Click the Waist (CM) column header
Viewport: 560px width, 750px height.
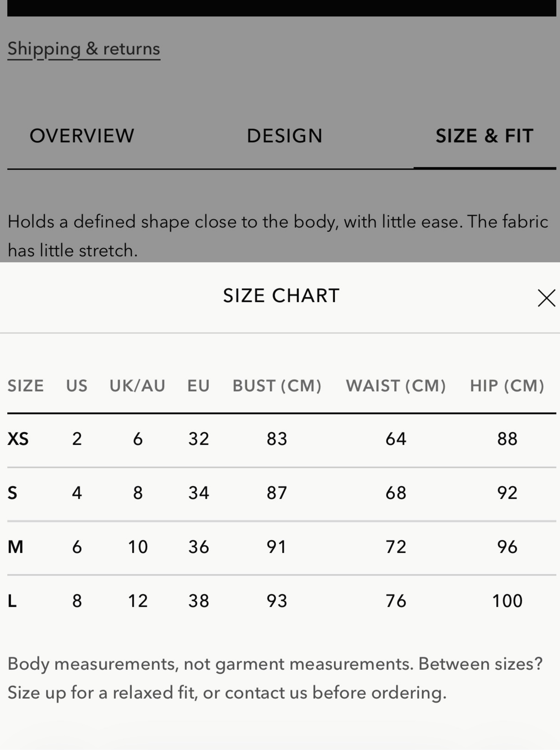point(396,386)
